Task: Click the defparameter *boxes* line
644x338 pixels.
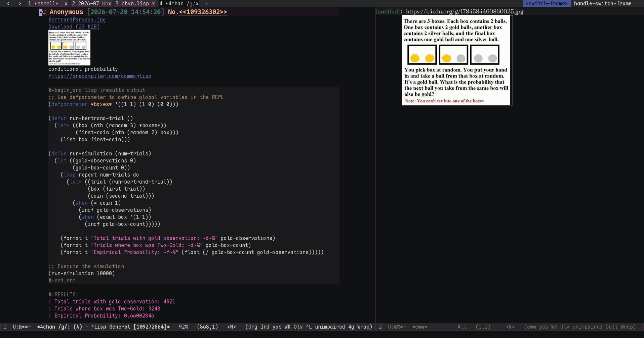Action: click(x=113, y=104)
